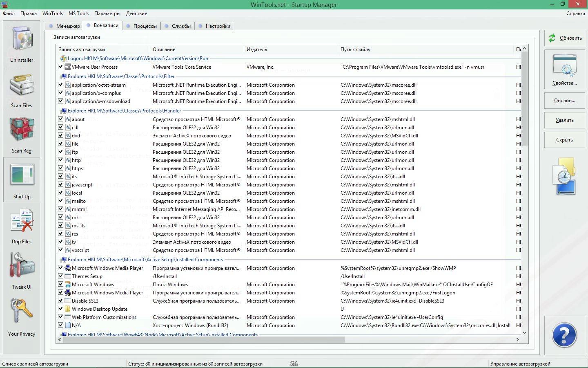Click the icon next to the vbscript handler
This screenshot has height=368, width=588.
point(68,250)
